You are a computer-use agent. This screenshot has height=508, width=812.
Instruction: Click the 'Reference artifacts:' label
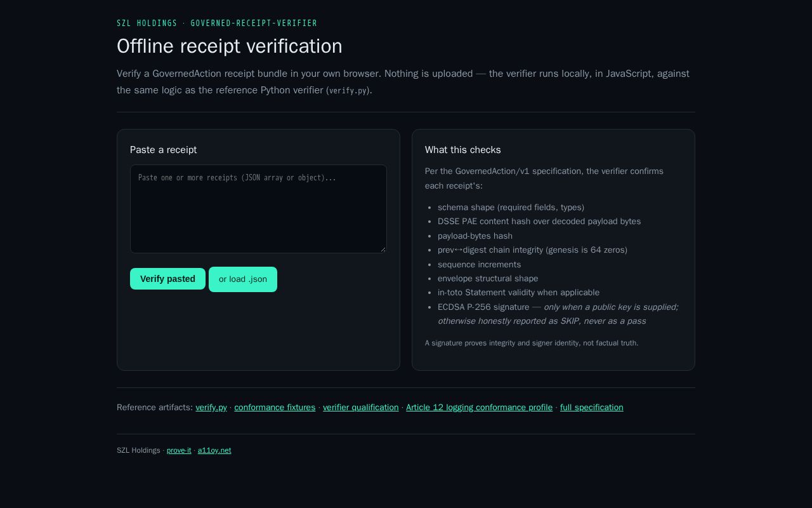point(155,407)
